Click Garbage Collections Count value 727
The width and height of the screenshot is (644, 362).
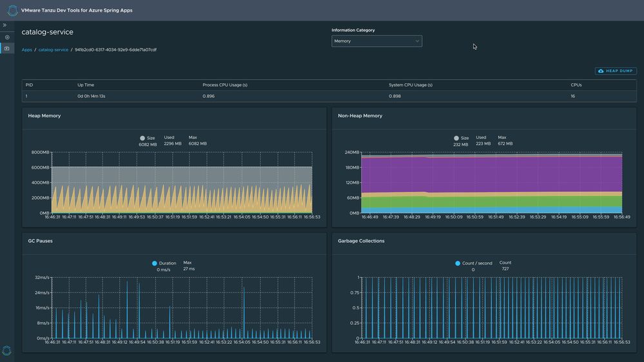click(505, 269)
